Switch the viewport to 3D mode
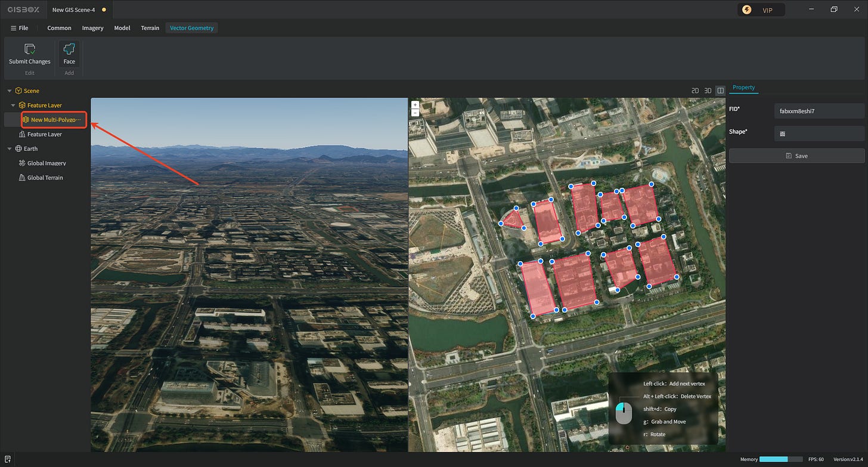The height and width of the screenshot is (467, 868). pyautogui.click(x=708, y=91)
